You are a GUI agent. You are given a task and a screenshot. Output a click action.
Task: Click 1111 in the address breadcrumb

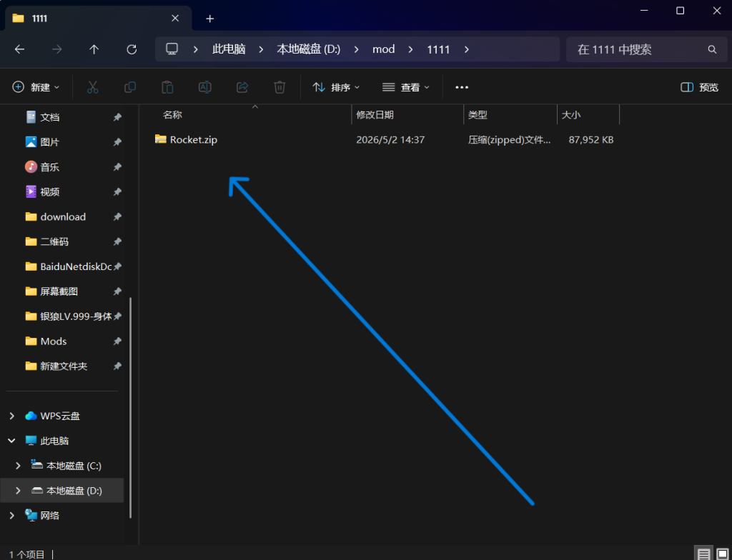pyautogui.click(x=438, y=49)
